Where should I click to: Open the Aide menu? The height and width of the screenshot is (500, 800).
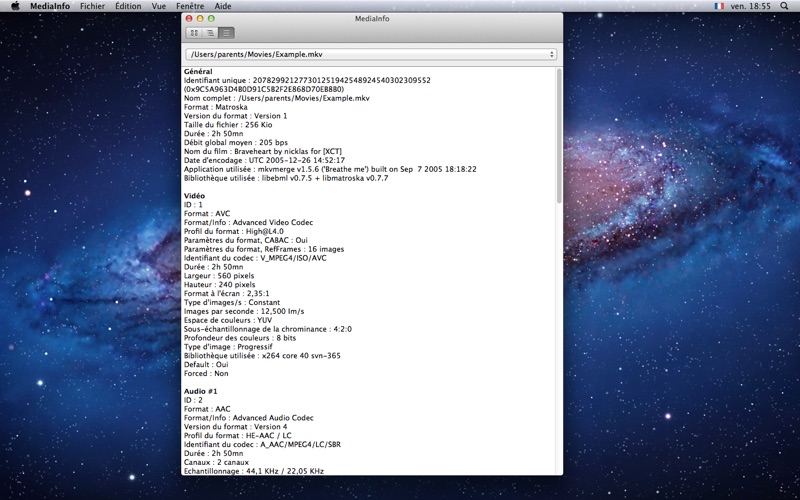point(223,6)
